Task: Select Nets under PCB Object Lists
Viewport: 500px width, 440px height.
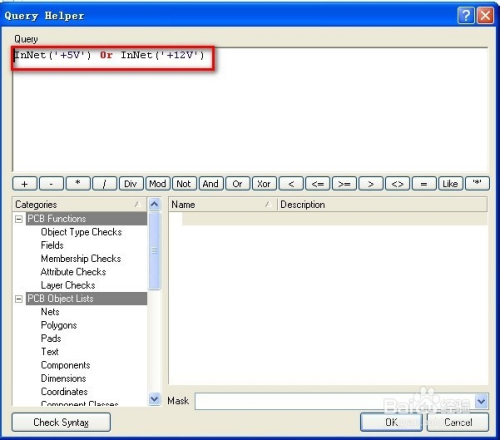Action: pyautogui.click(x=50, y=312)
